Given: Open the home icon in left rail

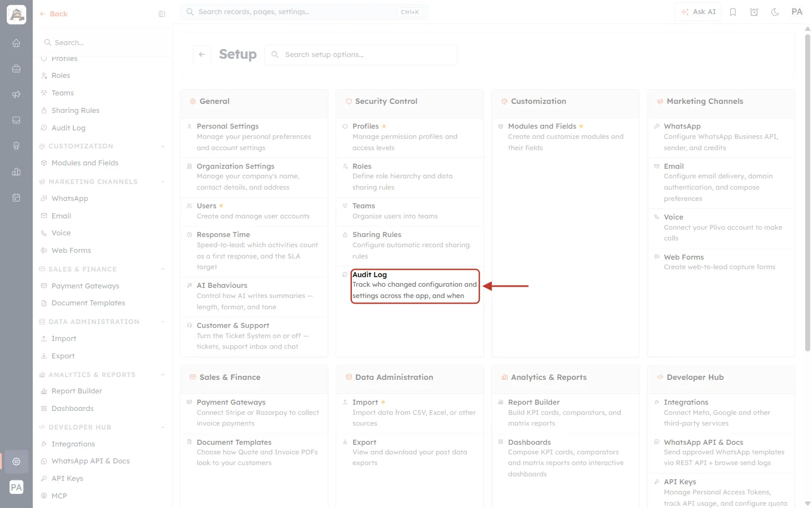Looking at the screenshot, I should click(16, 43).
